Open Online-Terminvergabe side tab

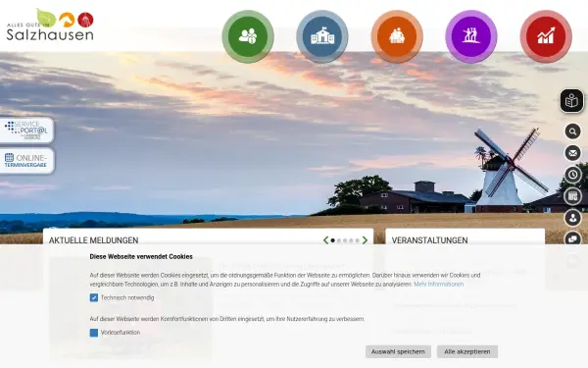(x=26, y=161)
